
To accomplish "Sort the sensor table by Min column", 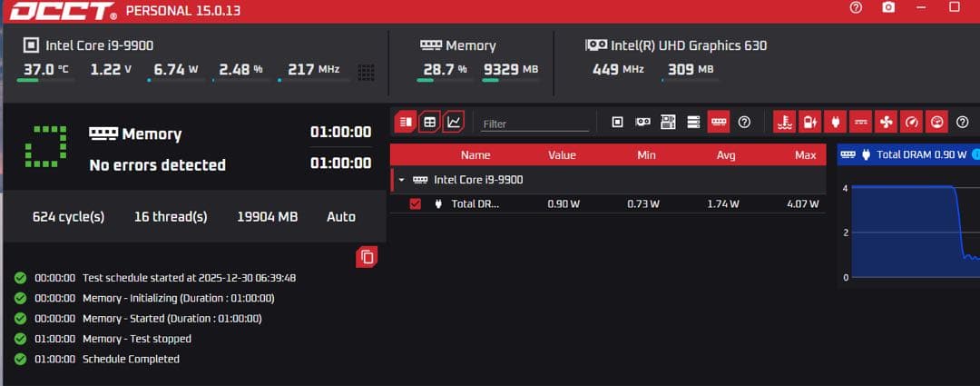I will click(646, 155).
